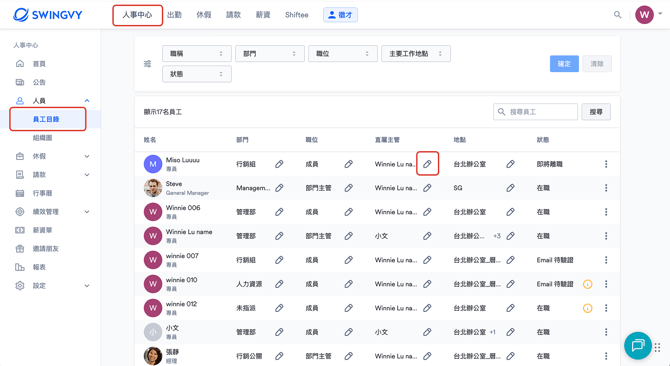Open more options for Miso Luuuu
Screen dimensions: 670x366
point(606,164)
